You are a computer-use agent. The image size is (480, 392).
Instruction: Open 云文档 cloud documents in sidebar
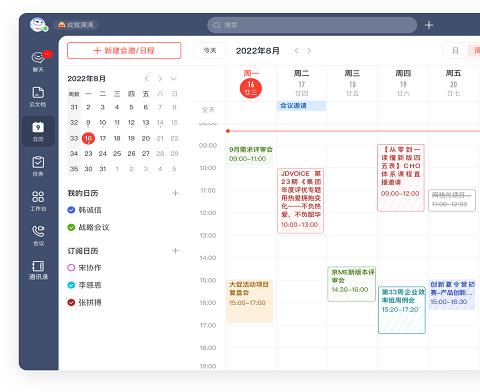[38, 97]
